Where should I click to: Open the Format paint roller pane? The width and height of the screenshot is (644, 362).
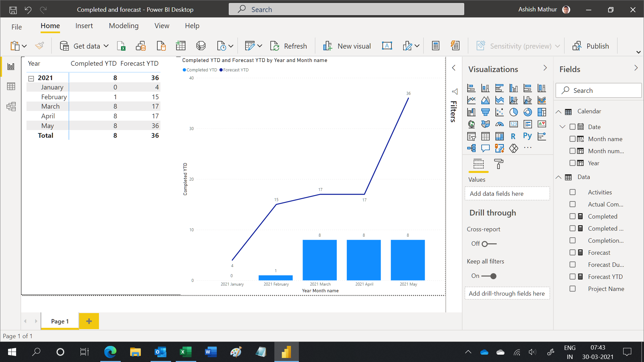[x=499, y=164]
